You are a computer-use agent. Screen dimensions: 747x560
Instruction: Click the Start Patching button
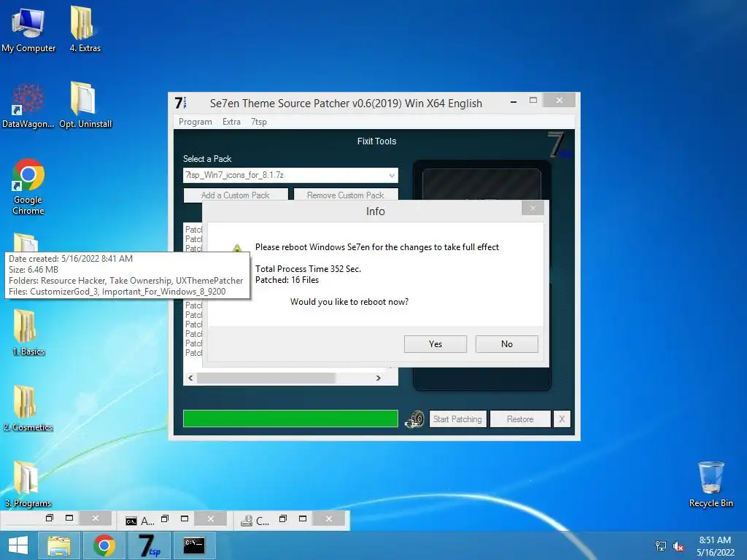point(457,419)
